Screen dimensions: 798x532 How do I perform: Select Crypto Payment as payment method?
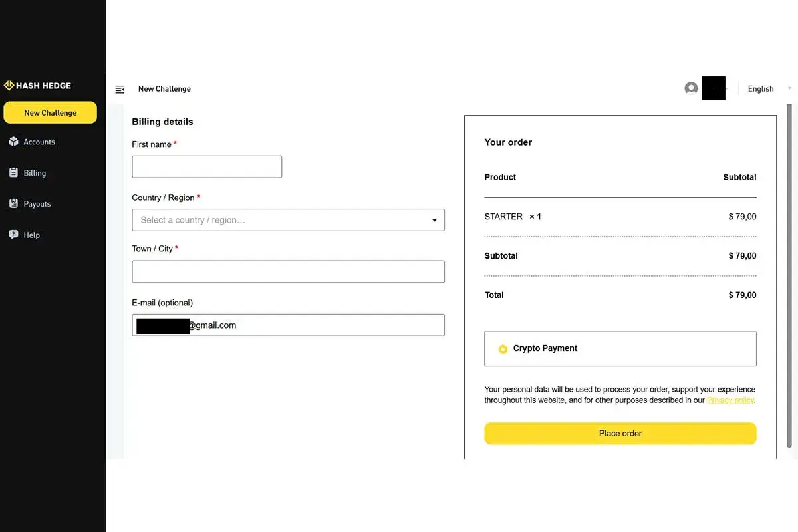620,348
